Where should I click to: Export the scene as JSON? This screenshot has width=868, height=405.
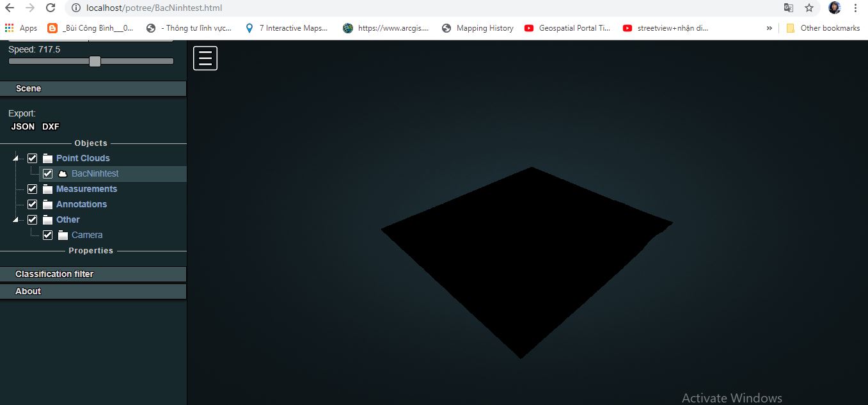[22, 126]
